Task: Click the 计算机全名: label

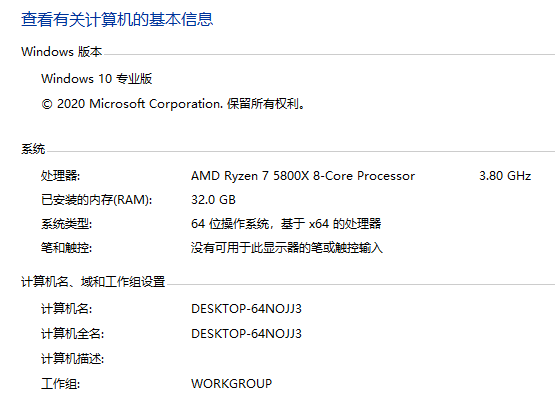Action: point(73,334)
